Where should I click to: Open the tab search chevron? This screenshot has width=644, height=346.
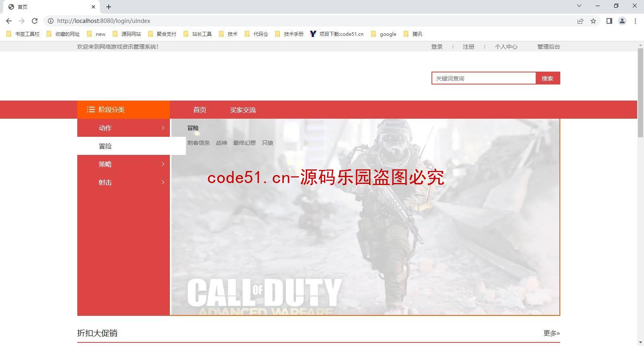click(x=579, y=6)
